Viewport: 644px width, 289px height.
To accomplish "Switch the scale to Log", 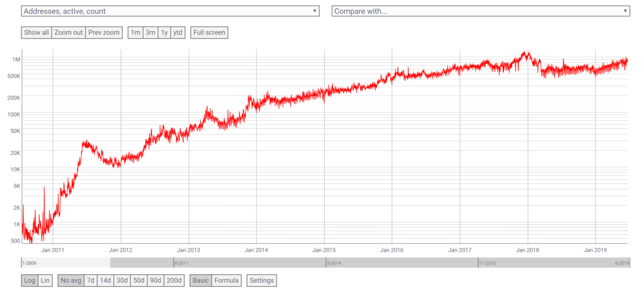I will point(30,281).
